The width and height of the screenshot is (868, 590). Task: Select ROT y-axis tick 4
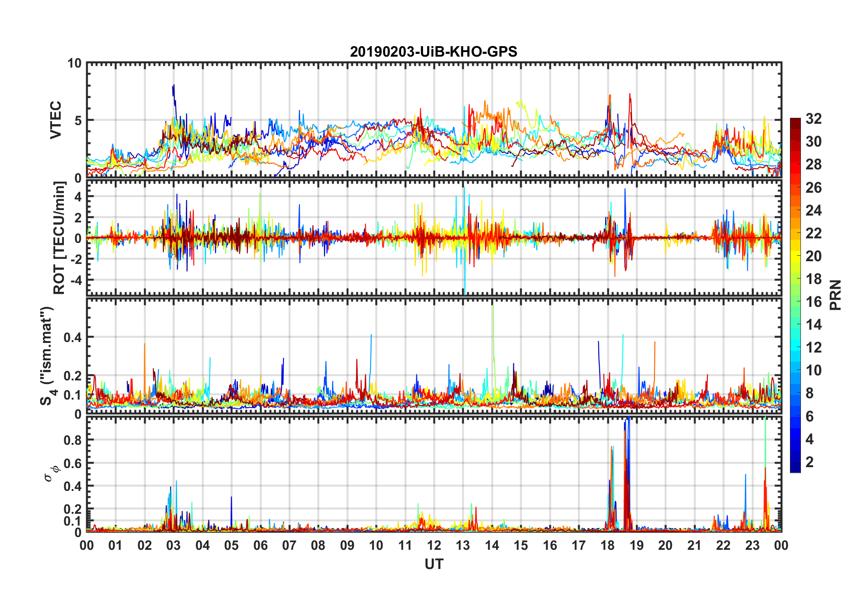(78, 197)
